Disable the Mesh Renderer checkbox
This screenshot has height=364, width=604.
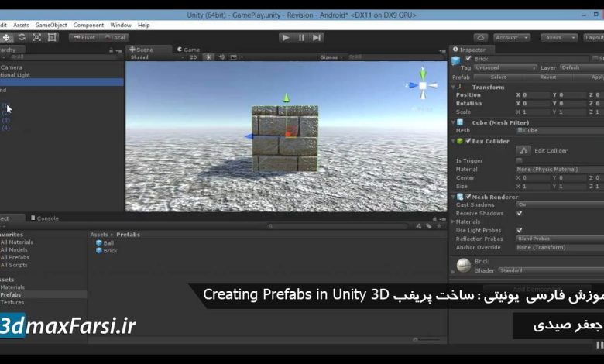point(468,197)
